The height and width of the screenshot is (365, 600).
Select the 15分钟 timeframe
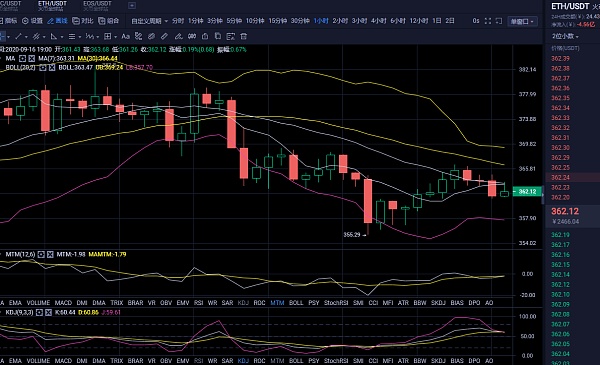(277, 21)
